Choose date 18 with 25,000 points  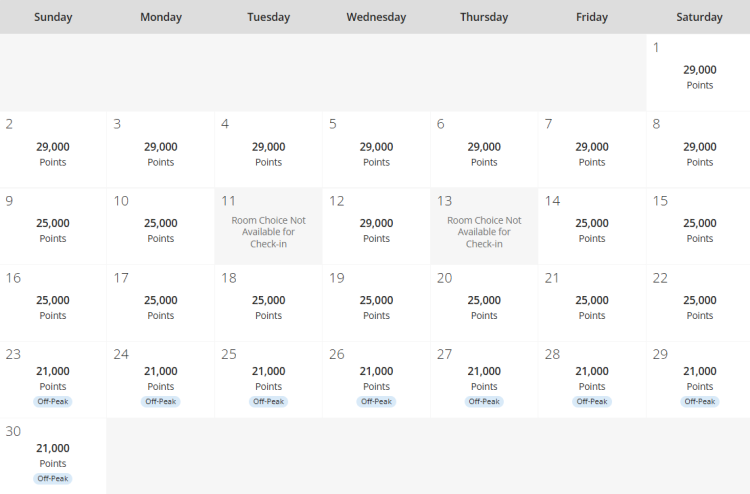(268, 303)
